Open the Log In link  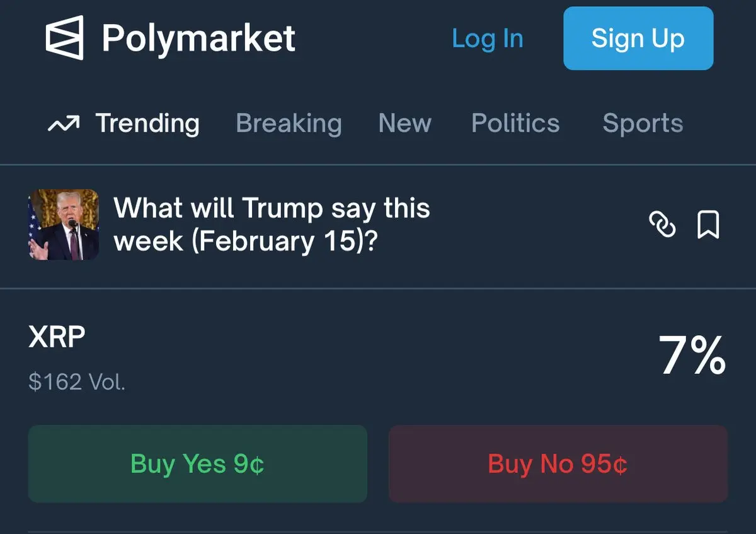click(x=488, y=39)
